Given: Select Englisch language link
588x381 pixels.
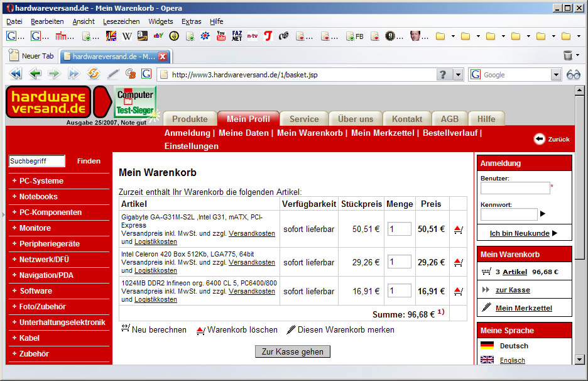Looking at the screenshot, I should tap(512, 360).
